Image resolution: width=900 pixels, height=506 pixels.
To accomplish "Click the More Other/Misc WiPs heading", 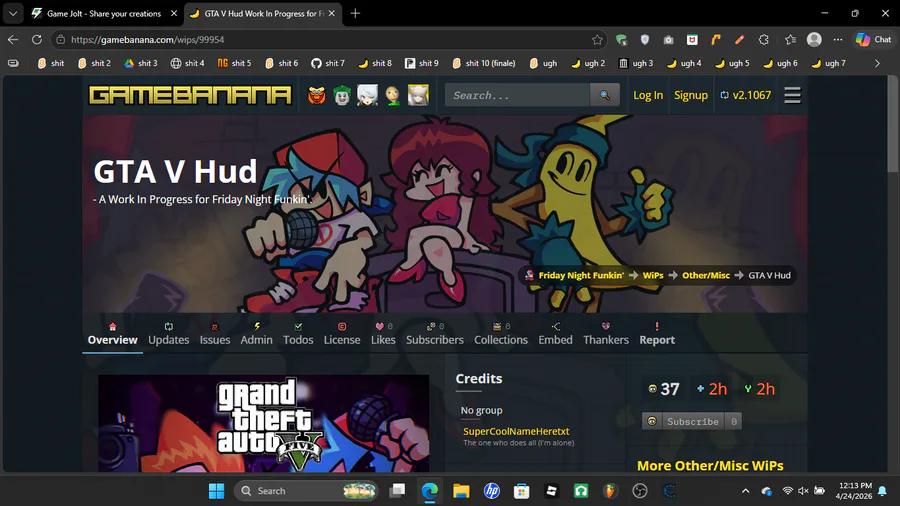I will pyautogui.click(x=710, y=465).
